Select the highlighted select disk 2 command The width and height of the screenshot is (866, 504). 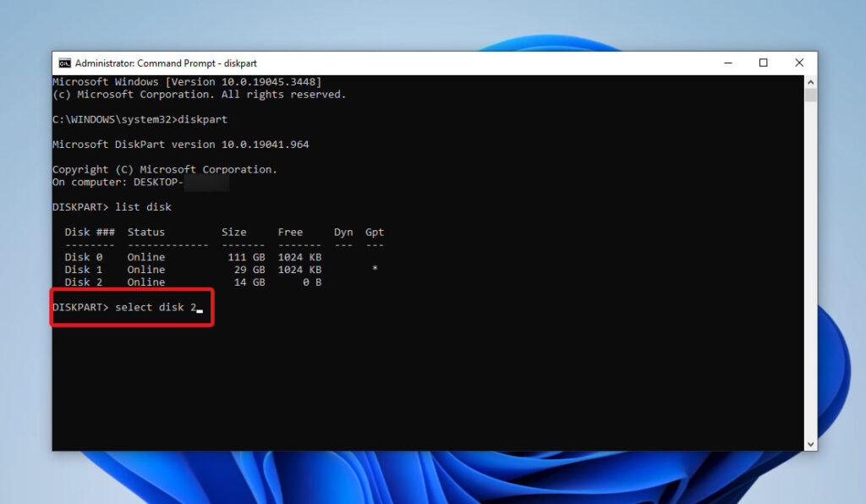click(131, 307)
